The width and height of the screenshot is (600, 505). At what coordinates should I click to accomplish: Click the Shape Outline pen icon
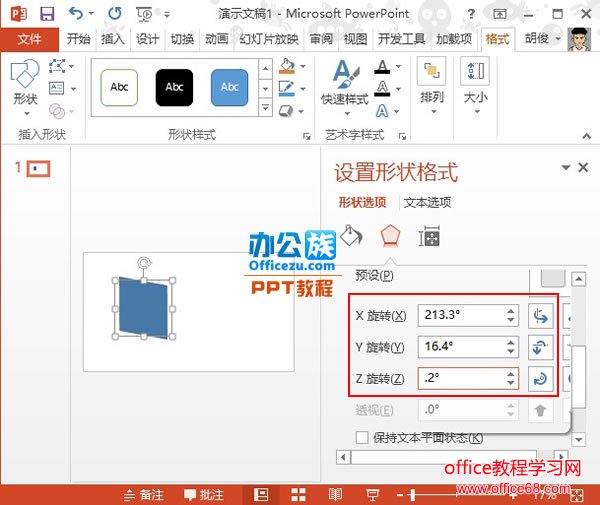tap(287, 88)
